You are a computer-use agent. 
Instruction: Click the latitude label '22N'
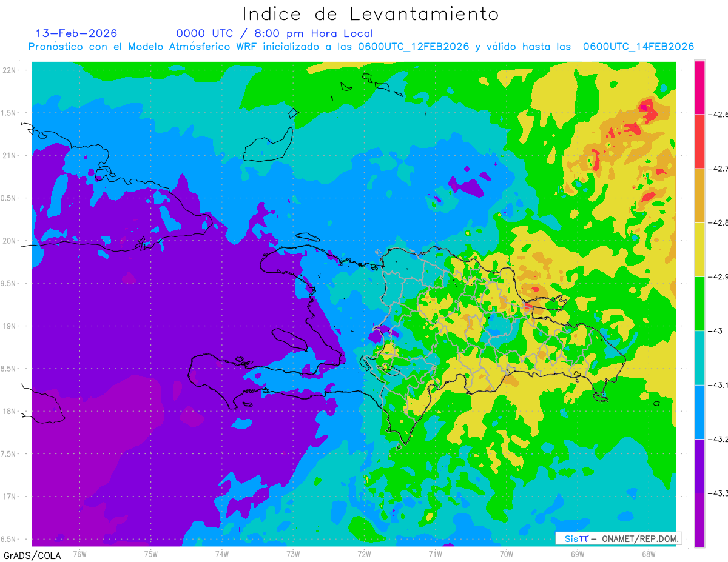(10, 70)
